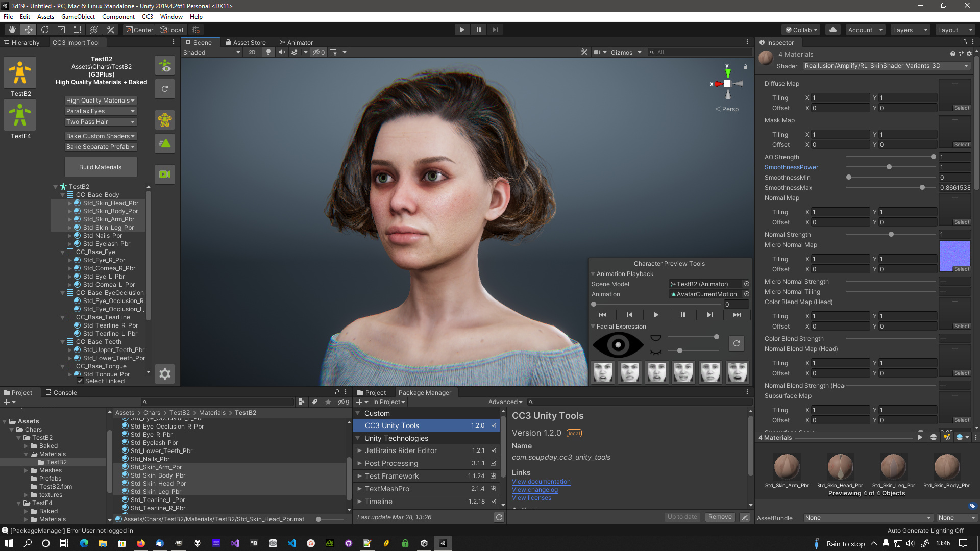Select the combined Transform tool
This screenshot has width=980, height=551.
(x=94, y=30)
